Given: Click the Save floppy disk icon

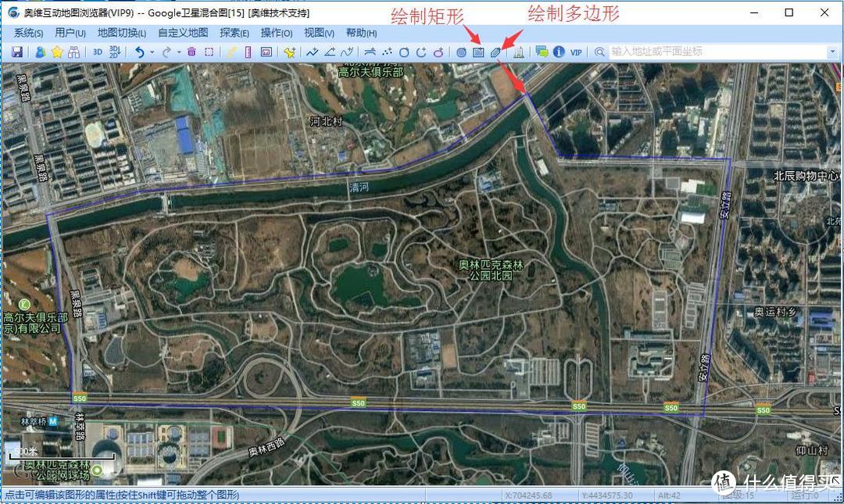Looking at the screenshot, I should [17, 52].
